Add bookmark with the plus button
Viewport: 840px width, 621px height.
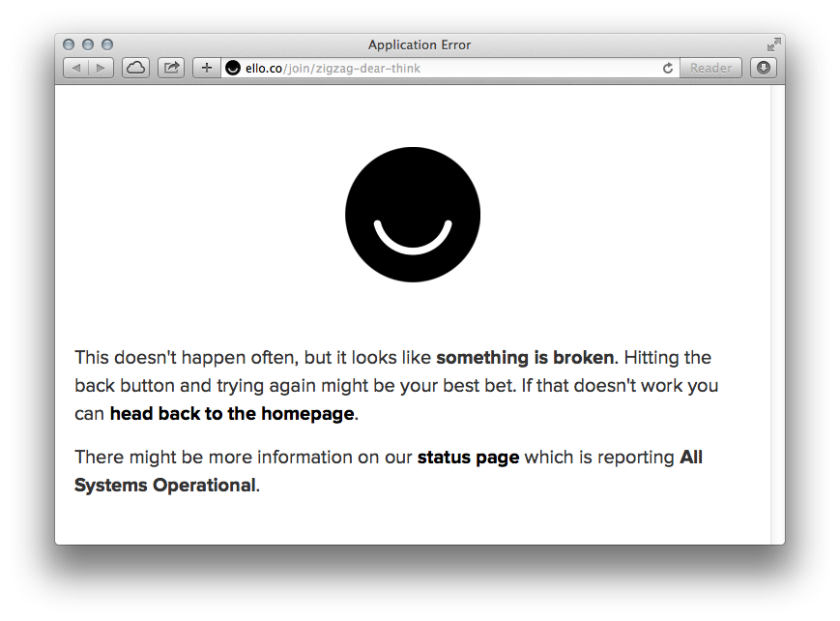(207, 68)
